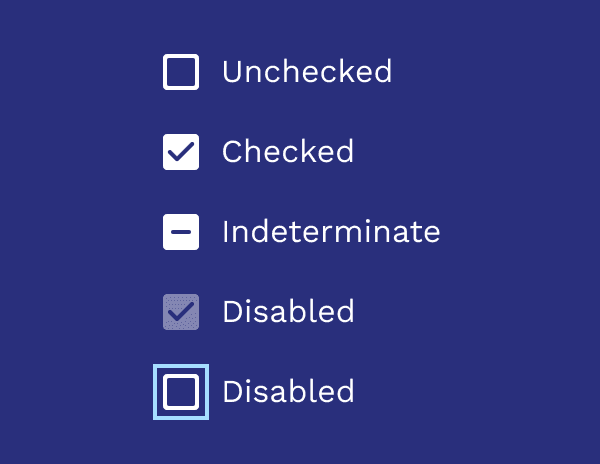Click the checkmark icon inside Checked box

(x=181, y=152)
